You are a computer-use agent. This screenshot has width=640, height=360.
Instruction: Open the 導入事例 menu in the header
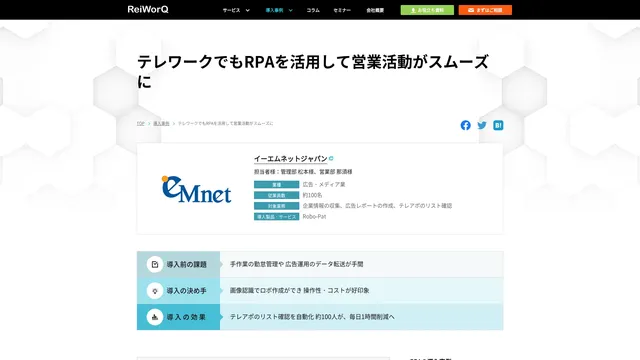coord(274,10)
